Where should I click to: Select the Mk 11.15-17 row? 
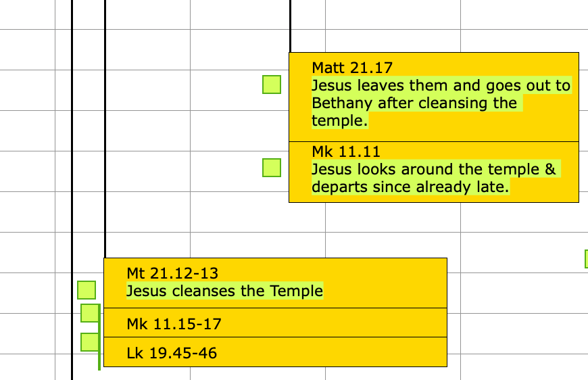[x=275, y=324]
